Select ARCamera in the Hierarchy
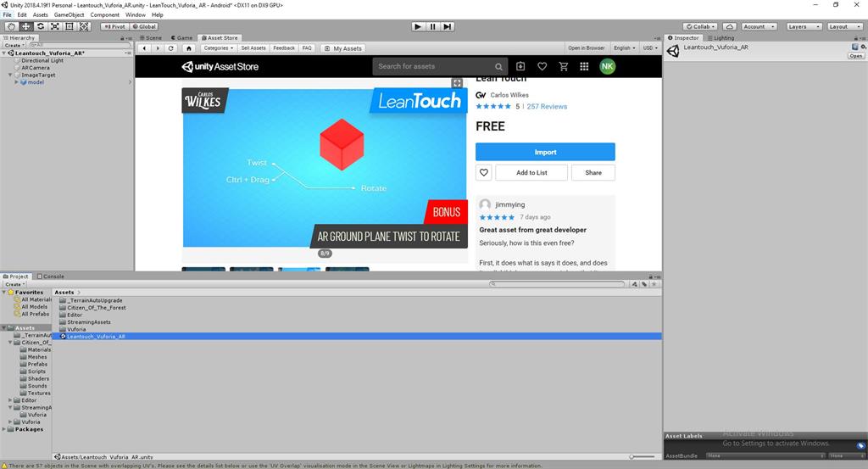The image size is (868, 469). coord(36,68)
